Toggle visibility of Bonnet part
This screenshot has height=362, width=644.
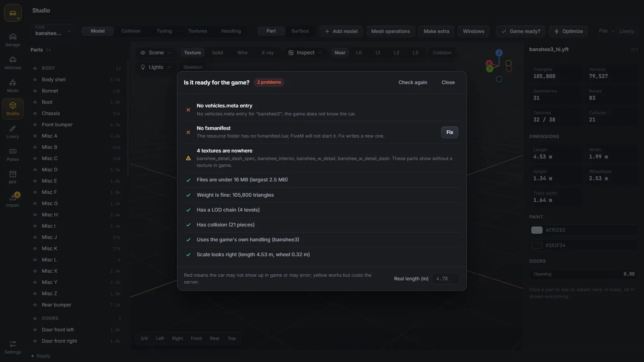[x=35, y=91]
